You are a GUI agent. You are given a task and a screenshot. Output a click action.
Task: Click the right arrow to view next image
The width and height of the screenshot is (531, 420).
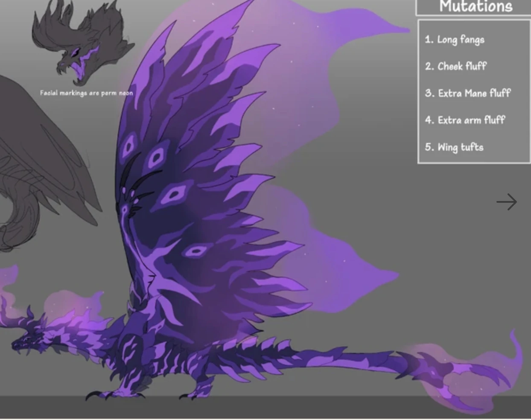pyautogui.click(x=507, y=202)
